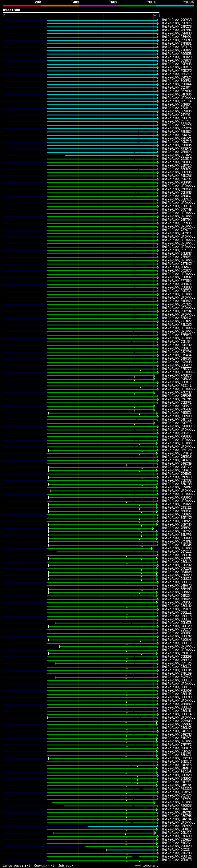
Task: Select label UniRef100_Q9NJI2
Action: pos(177,833)
